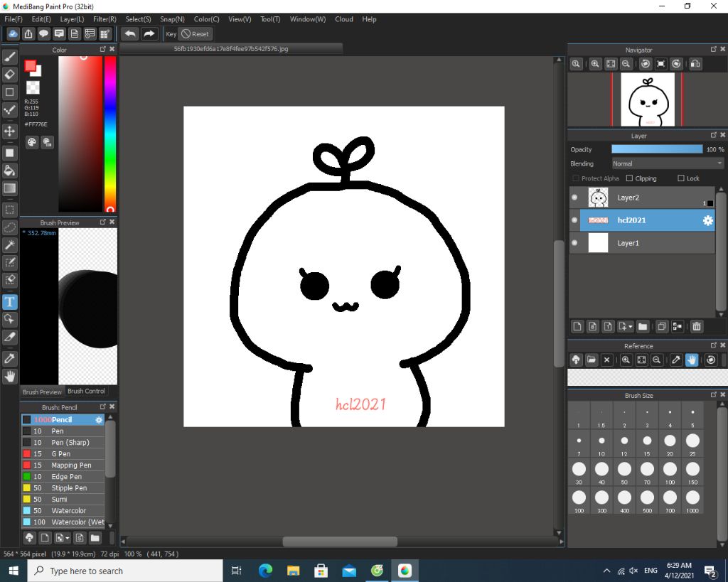Add a new layer folder
Screen dimensions: 728x582
pyautogui.click(x=643, y=327)
